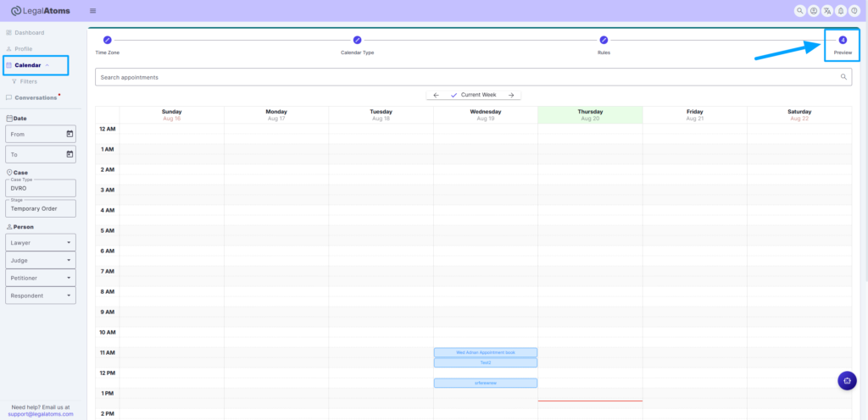Click support@legalatoms.com email link
Screen dimensions: 868x420
[41, 414]
